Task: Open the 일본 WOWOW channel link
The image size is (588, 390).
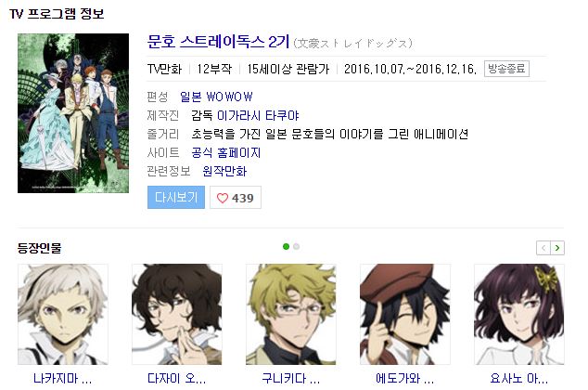Action: 216,97
